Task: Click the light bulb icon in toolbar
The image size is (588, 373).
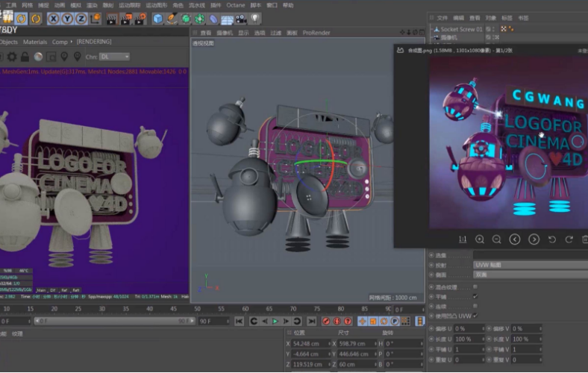Action: (255, 18)
